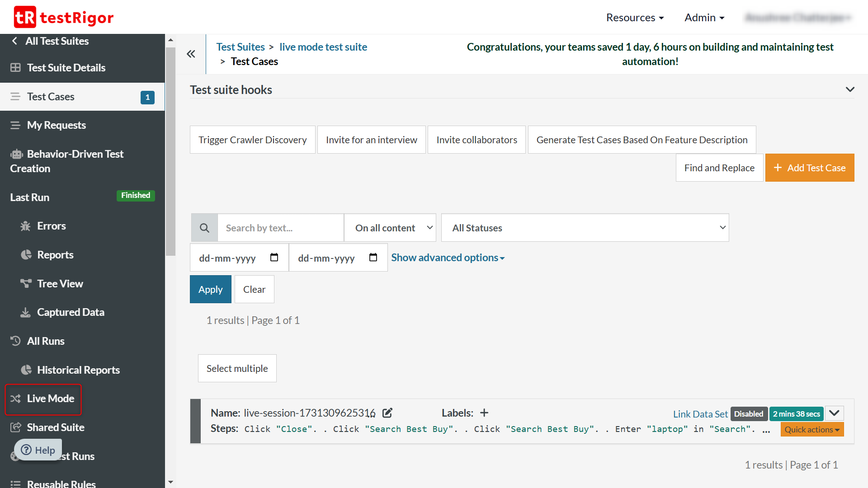The image size is (868, 488).
Task: Click the edit pencil icon beside test name
Action: 387,413
